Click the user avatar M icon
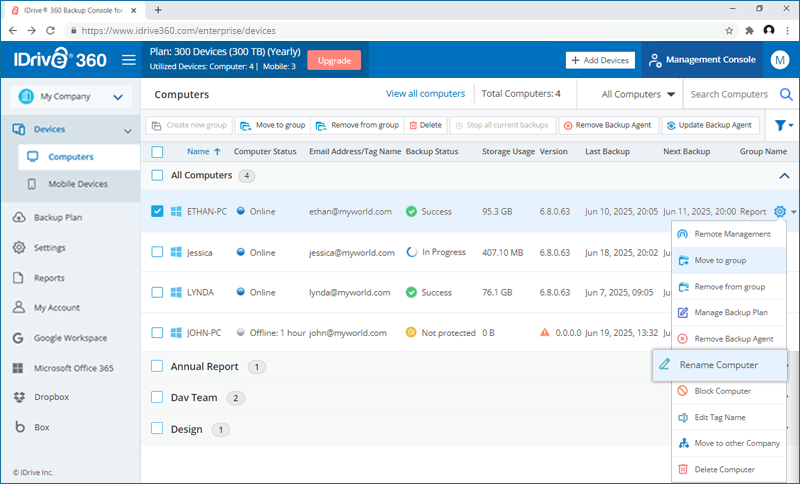The image size is (800, 484). pos(780,60)
